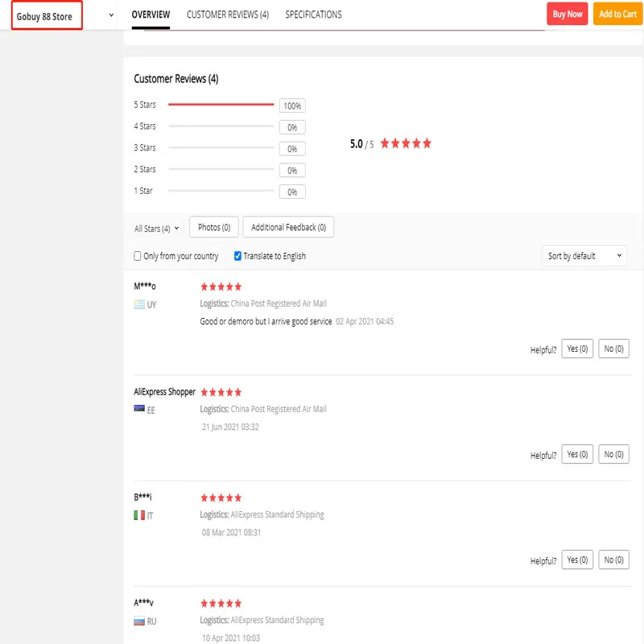Screen dimensions: 644x644
Task: Click the Uruguay flag icon next to UY
Action: [139, 304]
